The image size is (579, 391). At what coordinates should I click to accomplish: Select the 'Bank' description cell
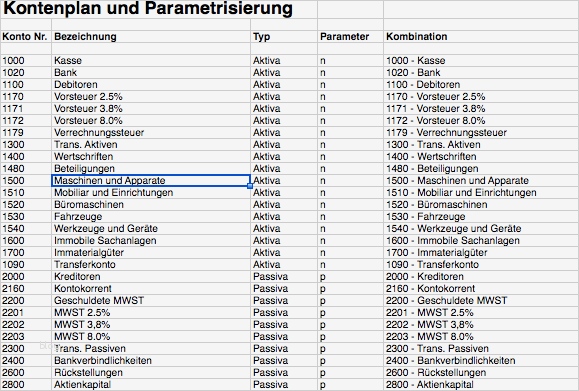tap(151, 72)
